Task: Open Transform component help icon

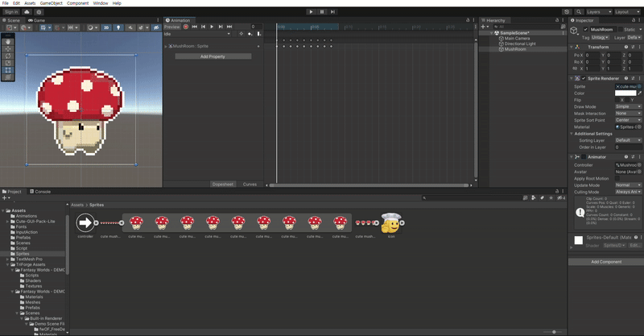Action: tap(626, 47)
